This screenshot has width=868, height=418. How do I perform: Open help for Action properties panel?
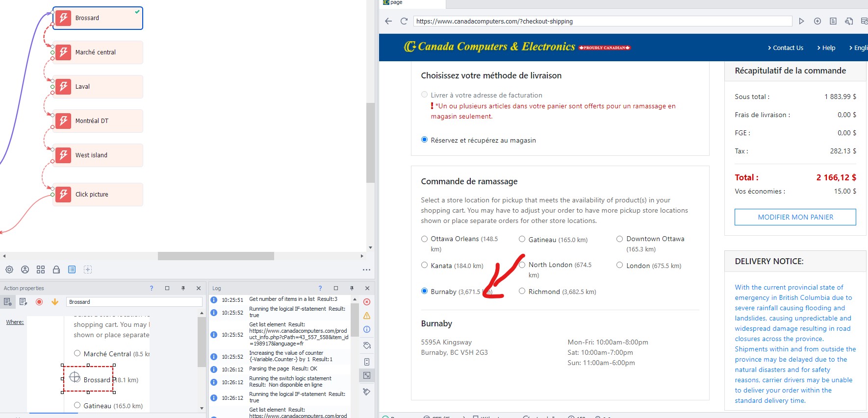(152, 288)
